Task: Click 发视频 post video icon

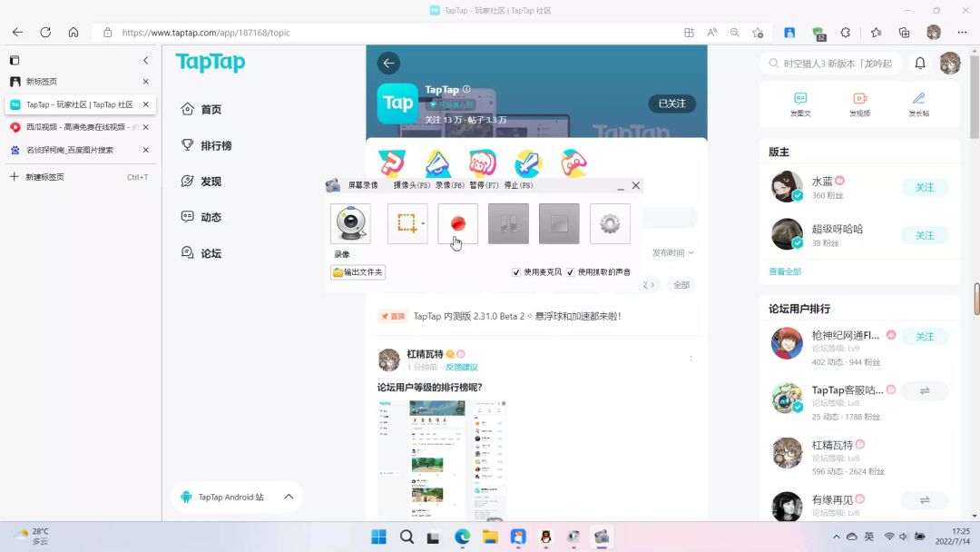Action: pos(860,104)
